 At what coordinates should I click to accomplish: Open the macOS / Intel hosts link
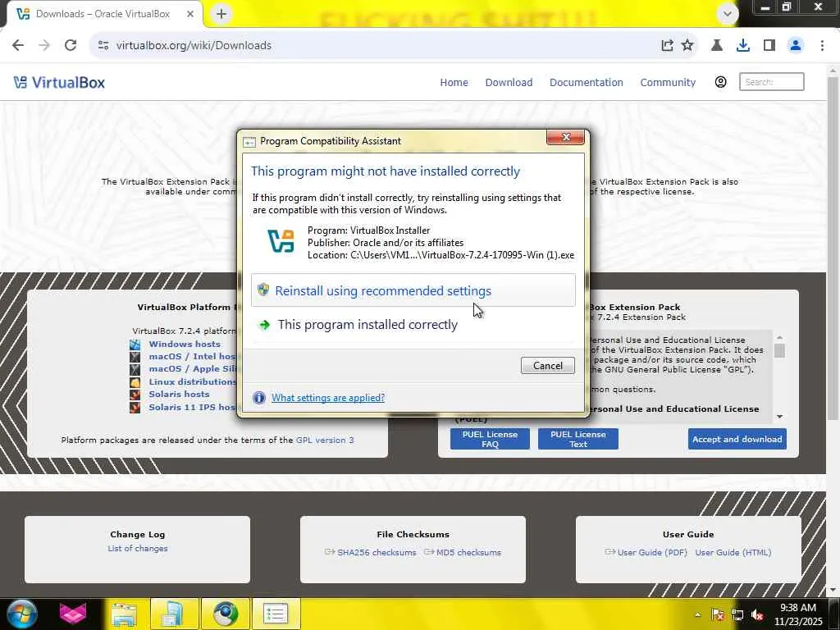192,356
